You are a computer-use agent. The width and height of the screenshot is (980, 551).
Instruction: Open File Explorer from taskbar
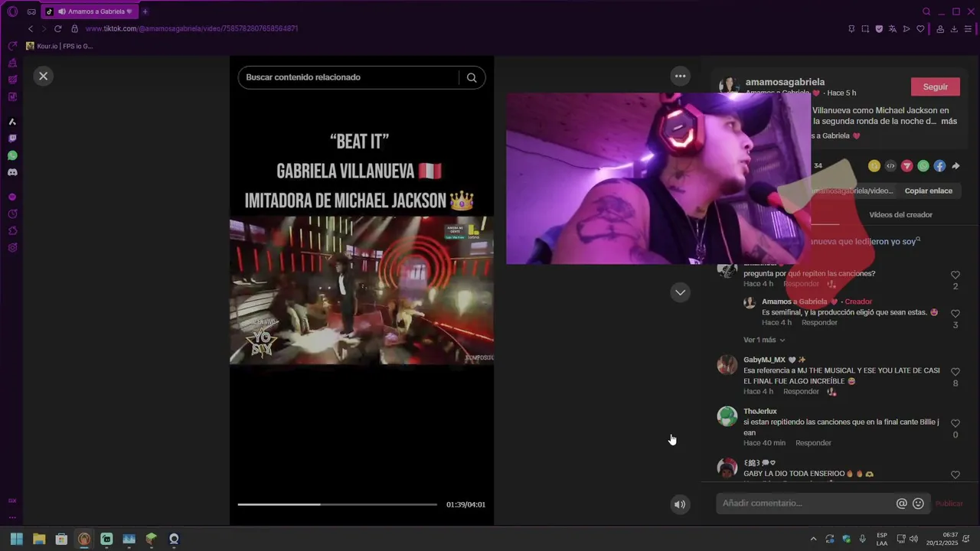point(39,539)
